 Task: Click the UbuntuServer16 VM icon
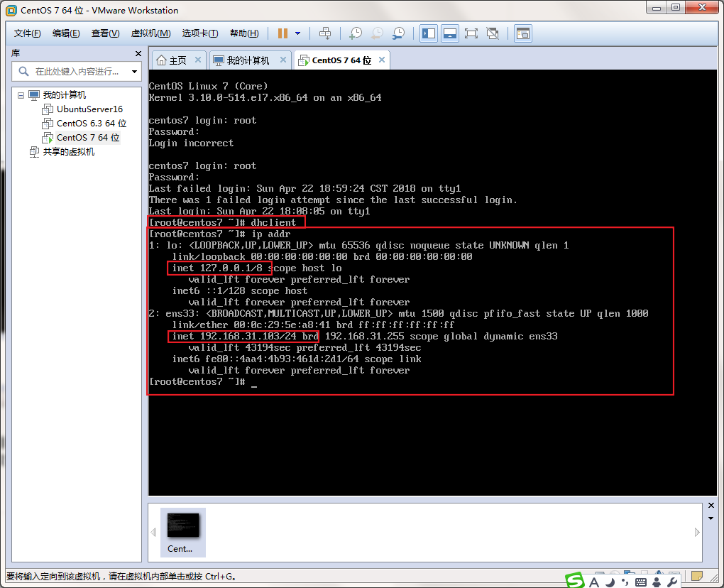tap(48, 109)
